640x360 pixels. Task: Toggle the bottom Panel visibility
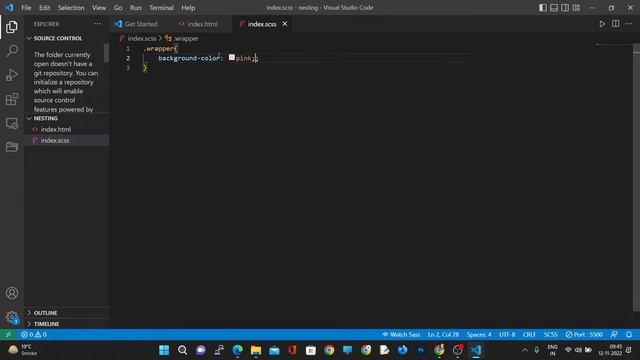click(554, 7)
